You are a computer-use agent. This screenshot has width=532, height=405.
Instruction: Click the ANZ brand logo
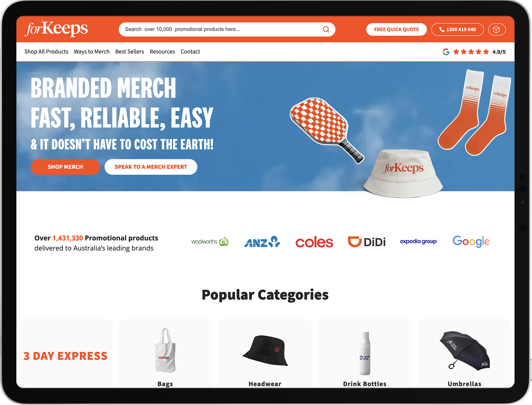(262, 242)
